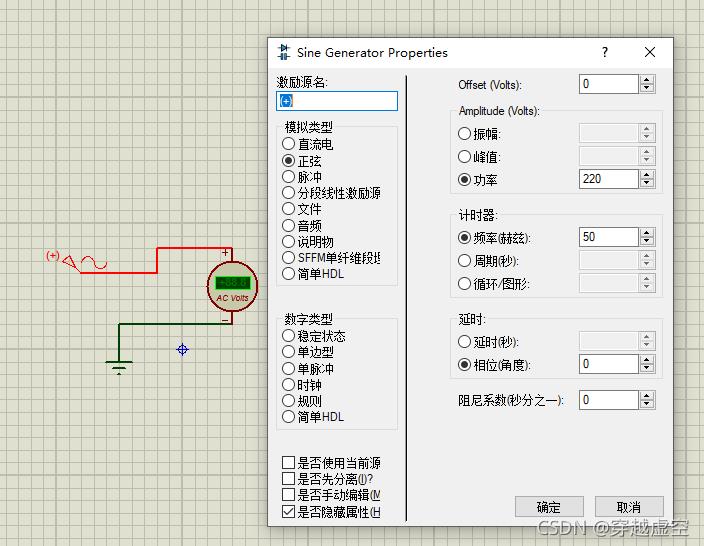The height and width of the screenshot is (546, 704).
Task: Click the 确定 button
Action: point(549,507)
